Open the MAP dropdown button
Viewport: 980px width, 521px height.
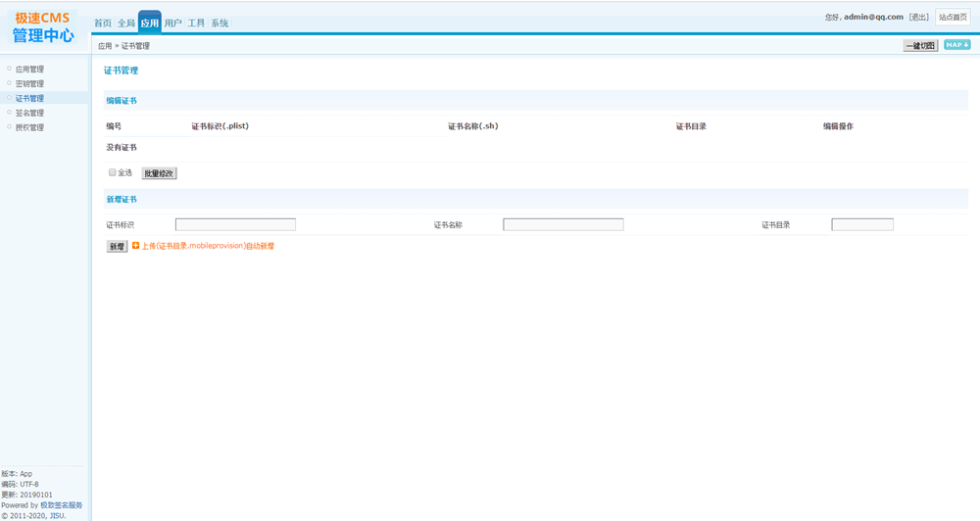[x=956, y=45]
